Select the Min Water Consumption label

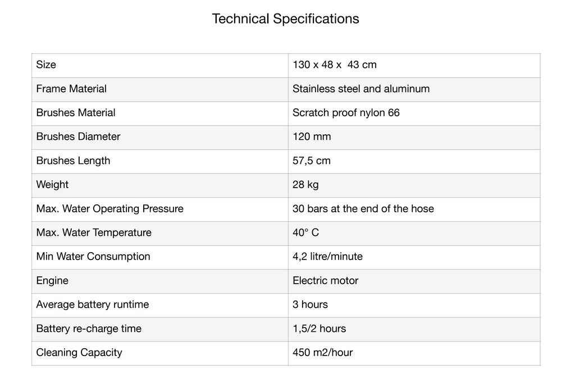(93, 257)
